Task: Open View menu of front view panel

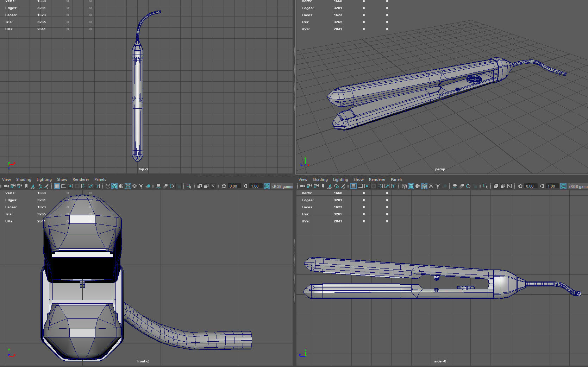Action: click(6, 179)
